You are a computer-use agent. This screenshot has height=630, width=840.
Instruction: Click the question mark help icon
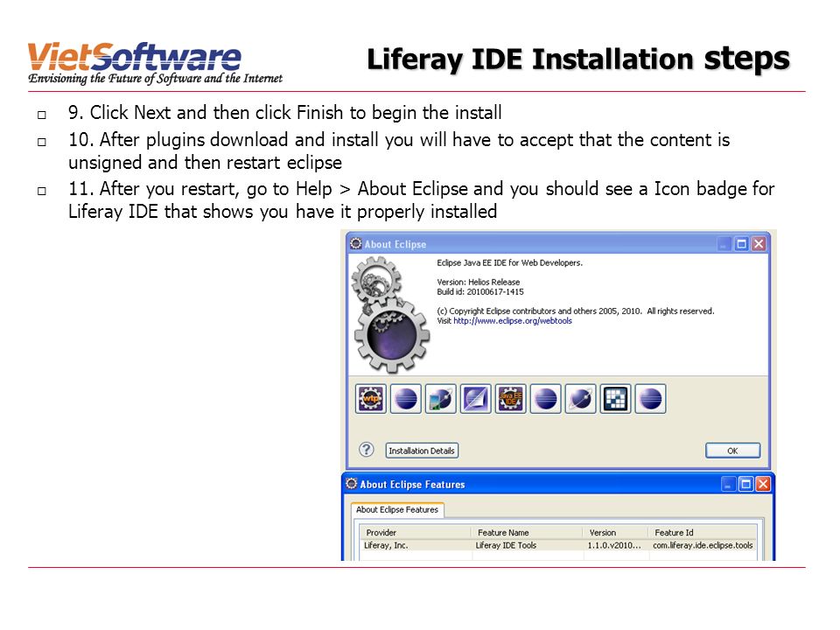click(x=367, y=450)
